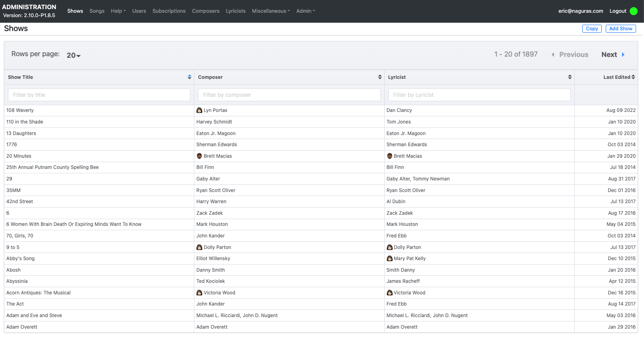The image size is (644, 343).
Task: Sort the table by Show Title
Action: tap(190, 77)
